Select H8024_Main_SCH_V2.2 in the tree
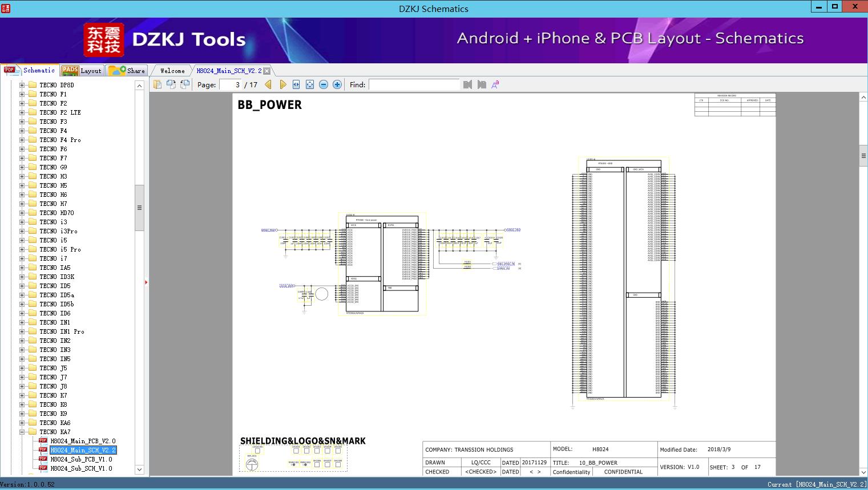Viewport: 868px width, 490px height. (x=83, y=450)
